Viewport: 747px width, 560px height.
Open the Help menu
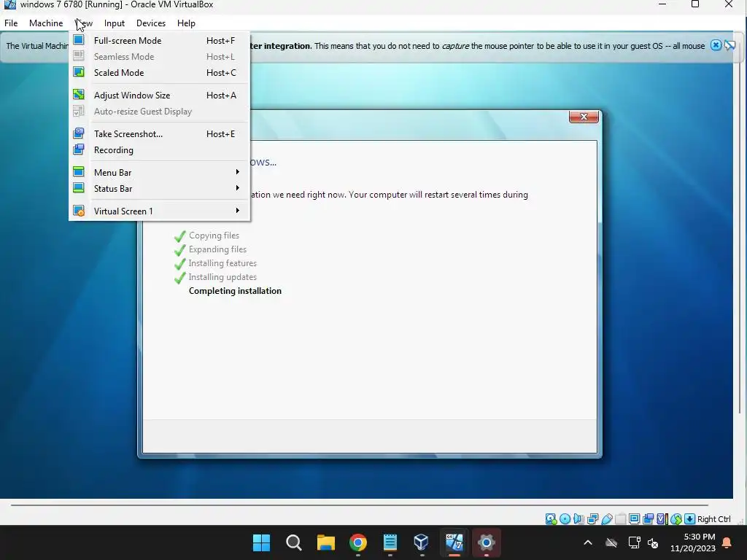tap(186, 23)
